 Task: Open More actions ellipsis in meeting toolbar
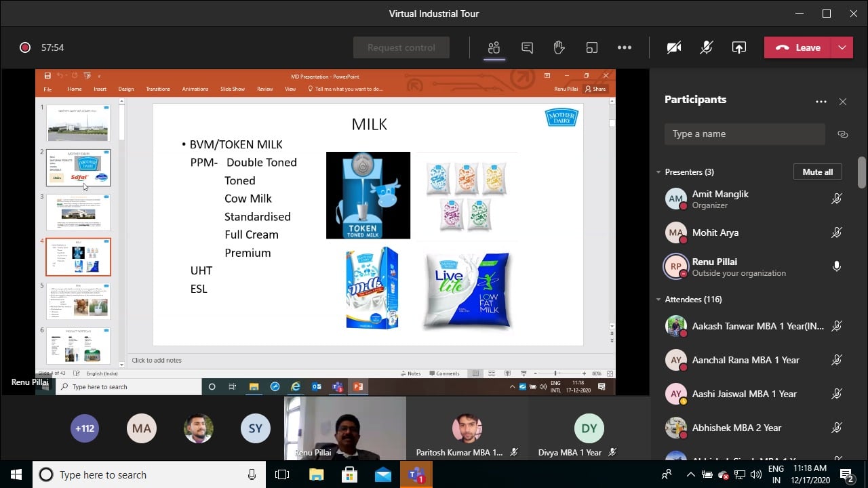625,47
